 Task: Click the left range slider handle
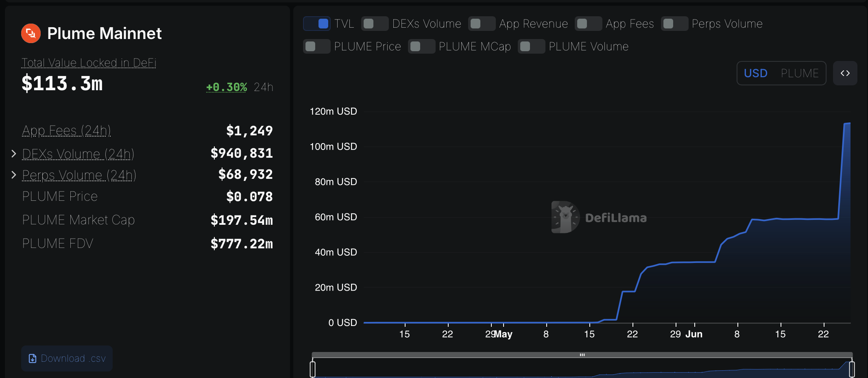[x=312, y=369]
